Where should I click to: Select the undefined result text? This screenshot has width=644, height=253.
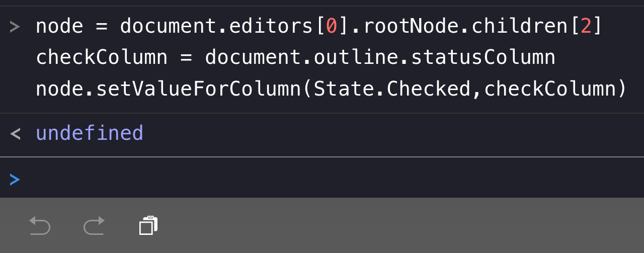pyautogui.click(x=90, y=134)
